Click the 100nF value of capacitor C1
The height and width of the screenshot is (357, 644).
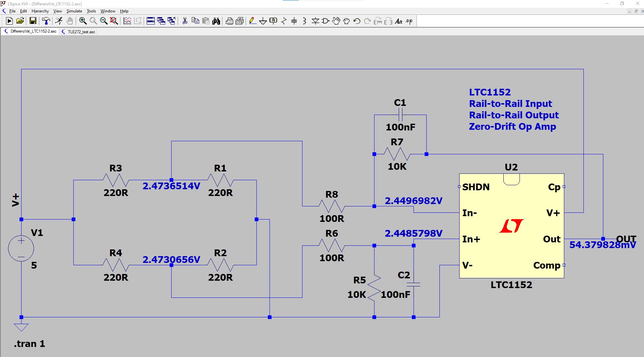[x=400, y=127]
